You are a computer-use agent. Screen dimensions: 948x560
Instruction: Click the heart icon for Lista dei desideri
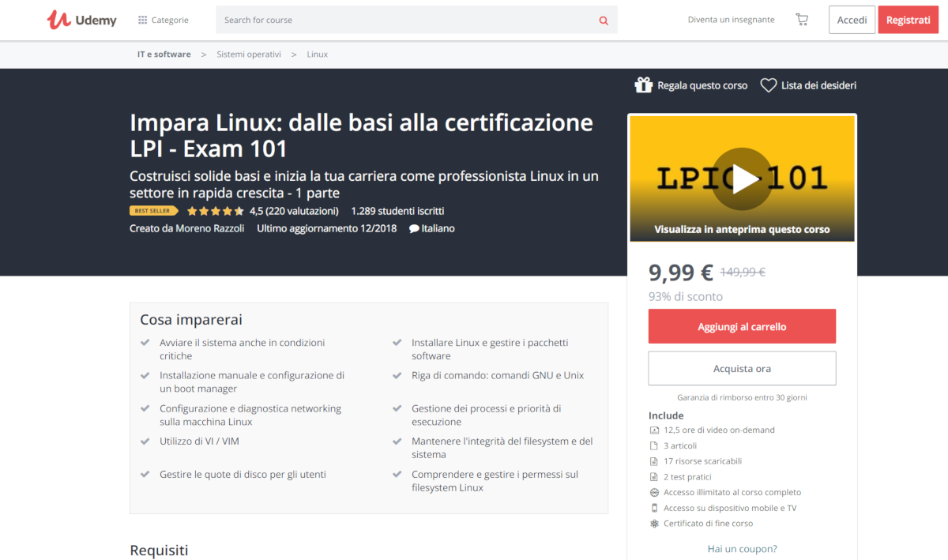(768, 85)
